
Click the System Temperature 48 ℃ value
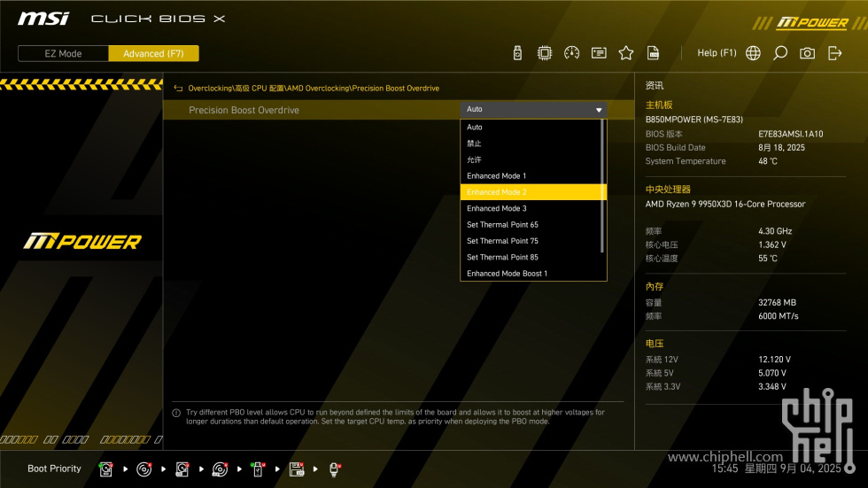[768, 161]
